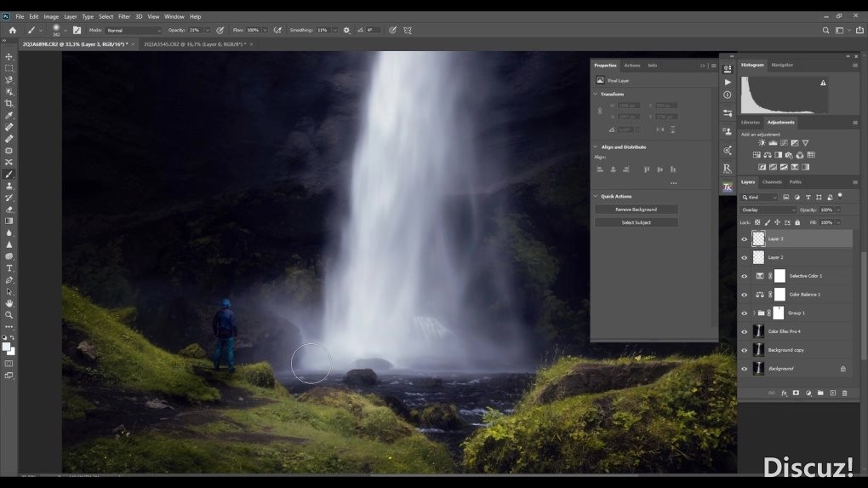Toggle lock all padlock button
868x488 pixels.
coord(797,222)
